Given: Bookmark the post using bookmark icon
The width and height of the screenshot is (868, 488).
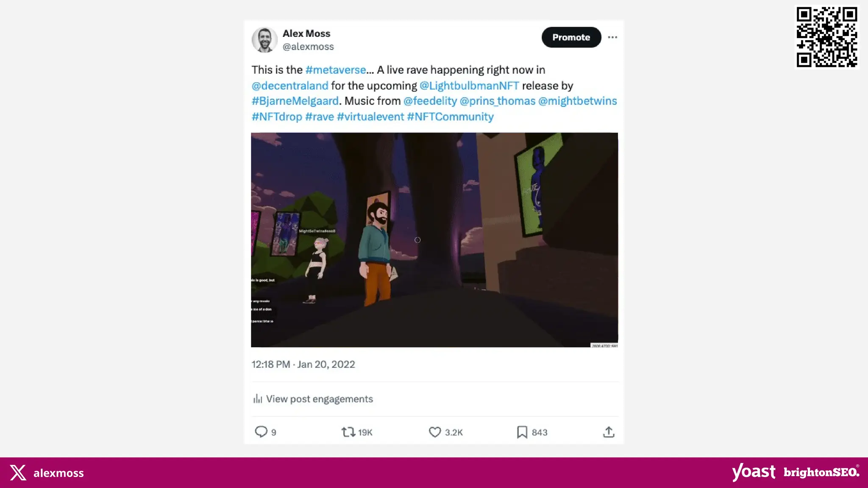Looking at the screenshot, I should [x=522, y=432].
